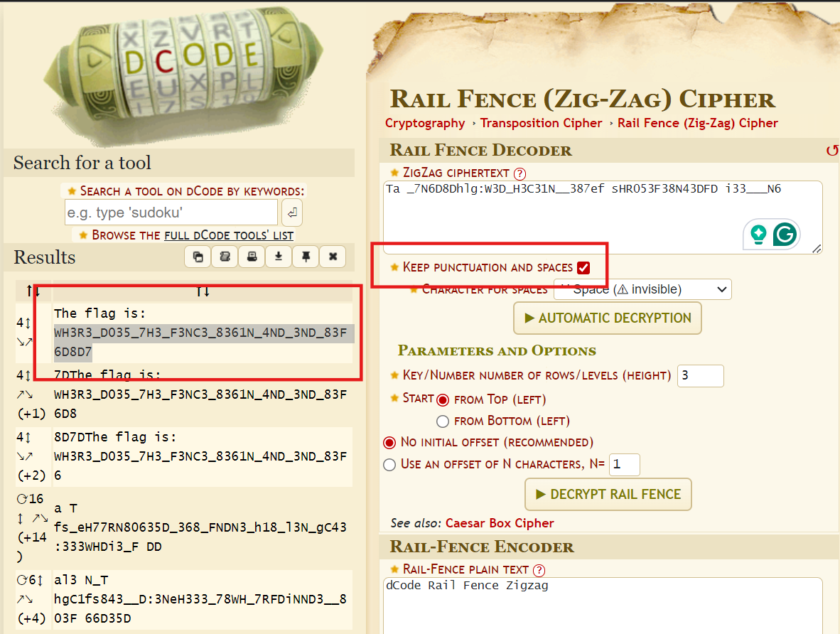
Task: Open Caesar Box Cipher link
Action: click(x=500, y=523)
